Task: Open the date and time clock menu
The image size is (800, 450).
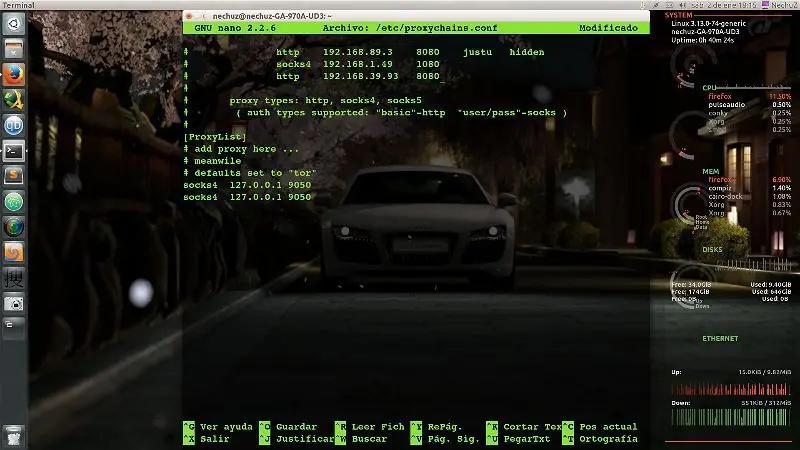Action: [723, 5]
